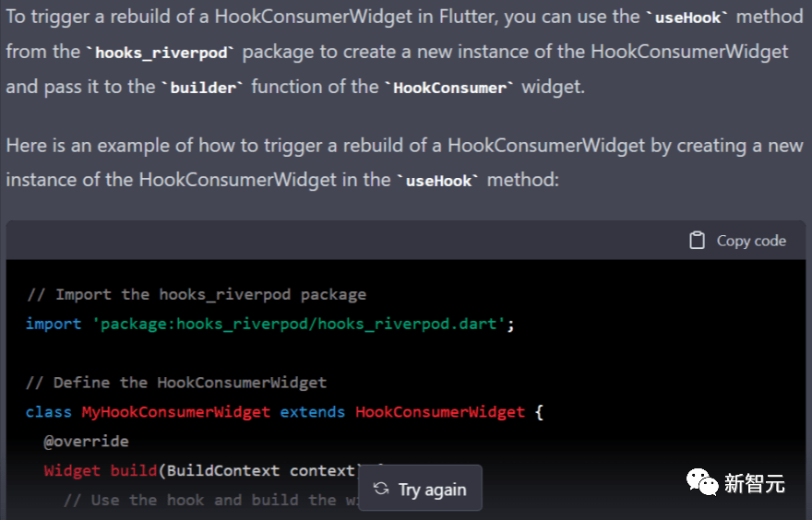The image size is (812, 520).
Task: Click the Copy code label
Action: coord(751,241)
